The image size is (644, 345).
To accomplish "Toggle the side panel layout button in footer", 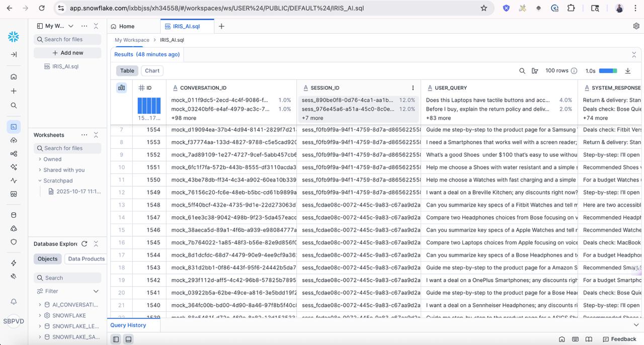I will pyautogui.click(x=116, y=339).
